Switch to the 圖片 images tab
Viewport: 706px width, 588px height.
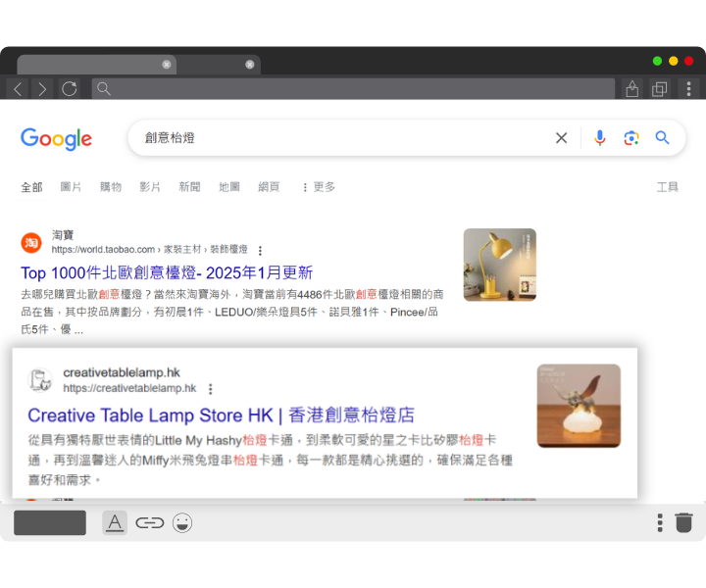tap(71, 187)
